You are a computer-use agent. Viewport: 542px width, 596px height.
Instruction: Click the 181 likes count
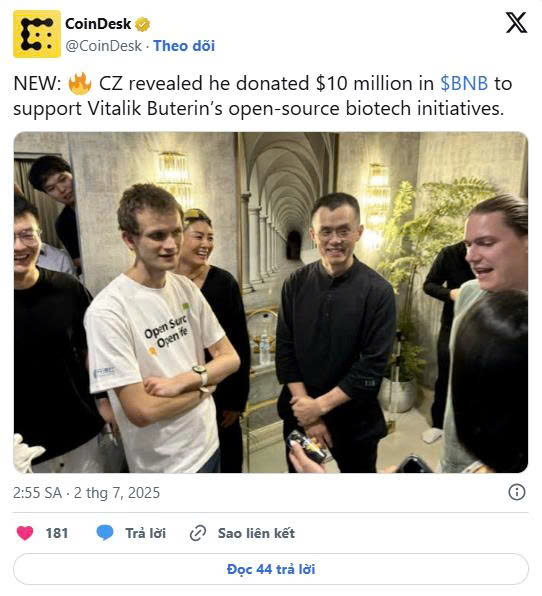[x=57, y=533]
